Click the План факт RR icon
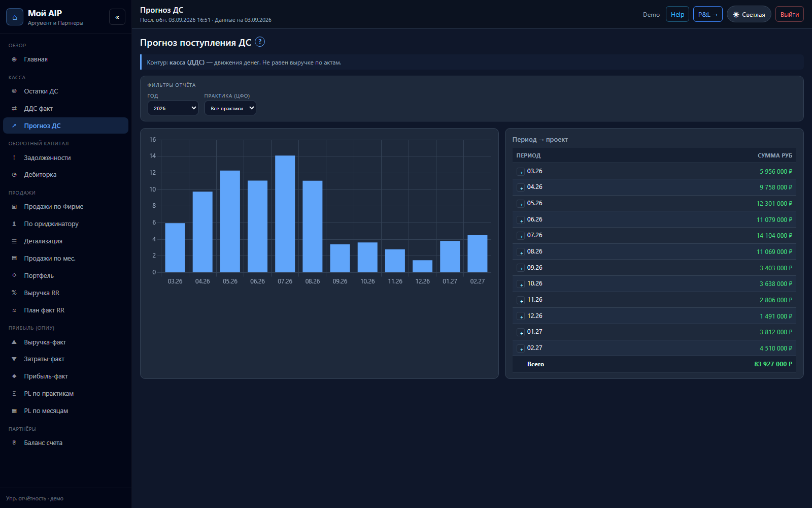The image size is (812, 508). 14,310
